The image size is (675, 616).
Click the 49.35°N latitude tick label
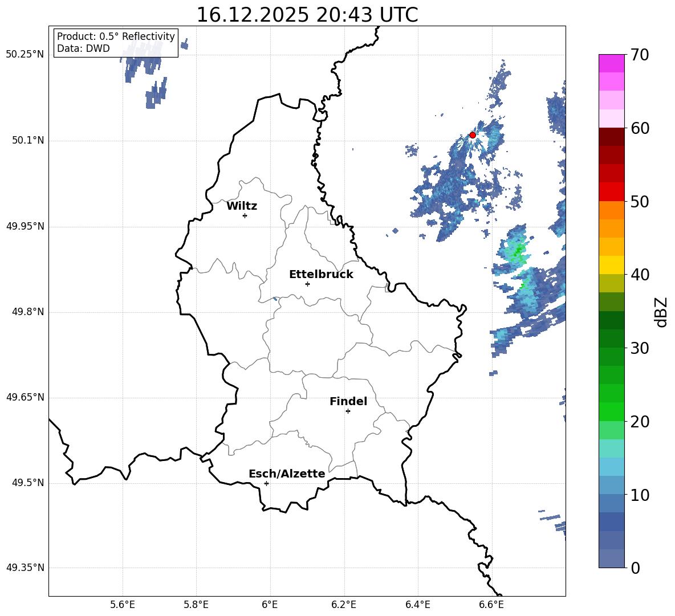click(25, 568)
